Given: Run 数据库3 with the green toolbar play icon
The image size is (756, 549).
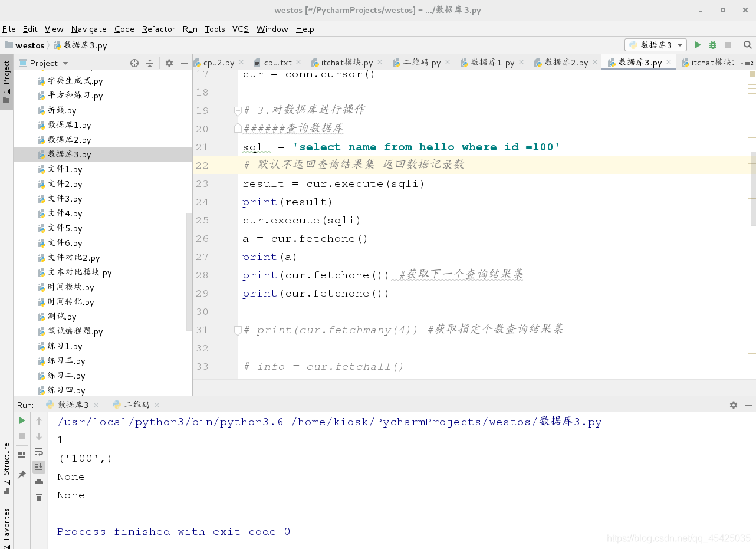Looking at the screenshot, I should pyautogui.click(x=698, y=45).
